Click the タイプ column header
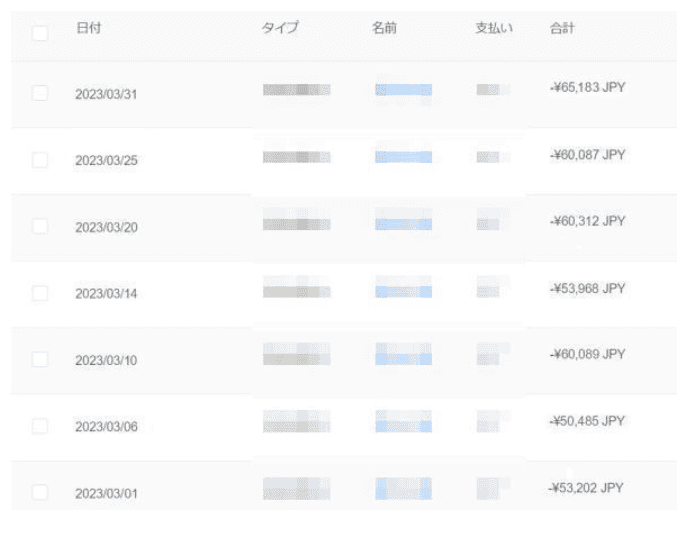The image size is (700, 548). tap(280, 29)
